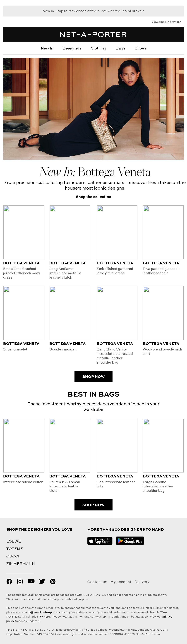
Task: Click Shop the collection link
Action: [x=93, y=197]
